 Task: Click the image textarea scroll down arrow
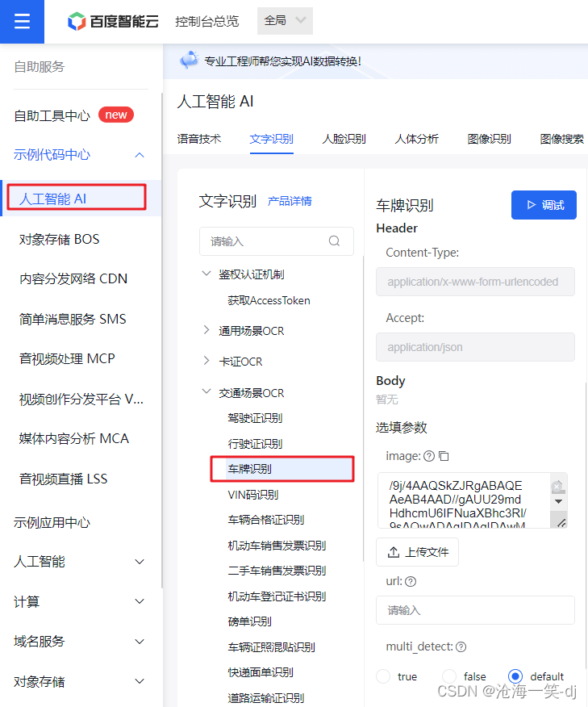tap(559, 501)
